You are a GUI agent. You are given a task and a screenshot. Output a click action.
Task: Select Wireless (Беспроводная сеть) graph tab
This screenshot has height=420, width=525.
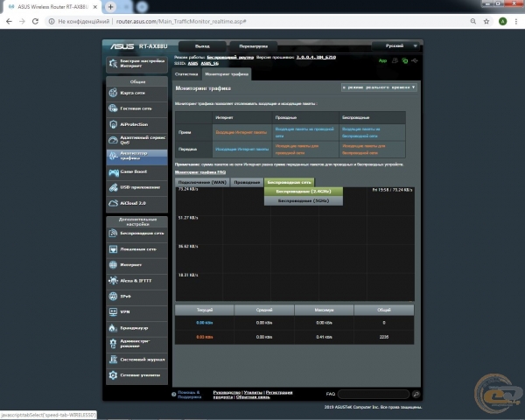pyautogui.click(x=289, y=182)
